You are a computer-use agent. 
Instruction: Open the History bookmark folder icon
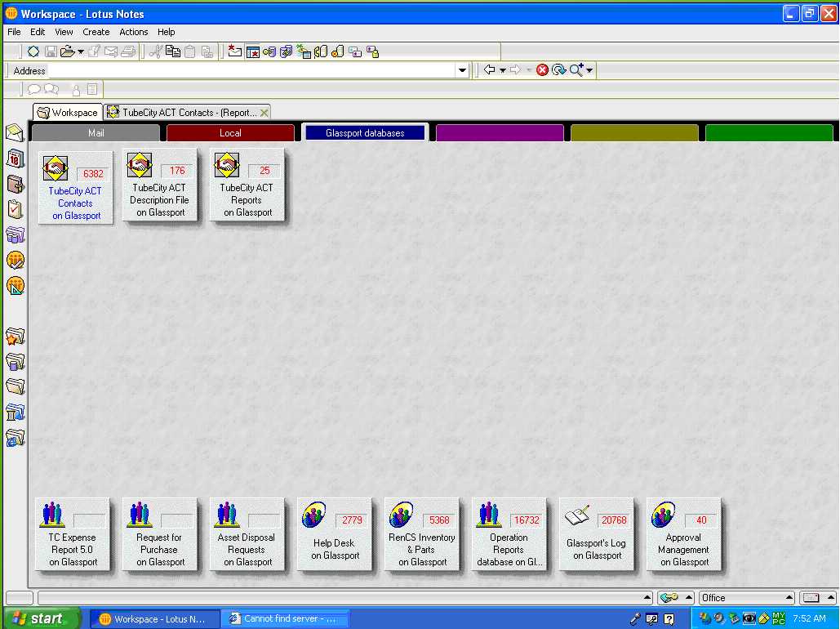click(x=15, y=413)
